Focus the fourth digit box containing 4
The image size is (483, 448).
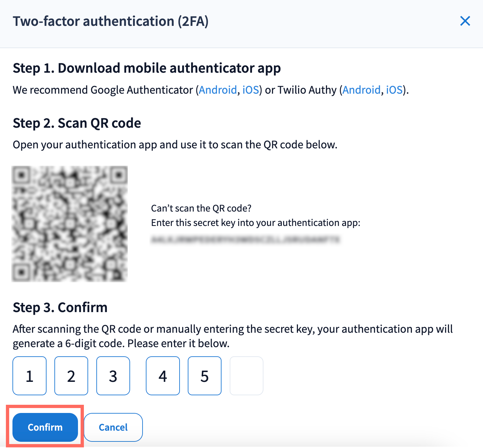(x=163, y=376)
